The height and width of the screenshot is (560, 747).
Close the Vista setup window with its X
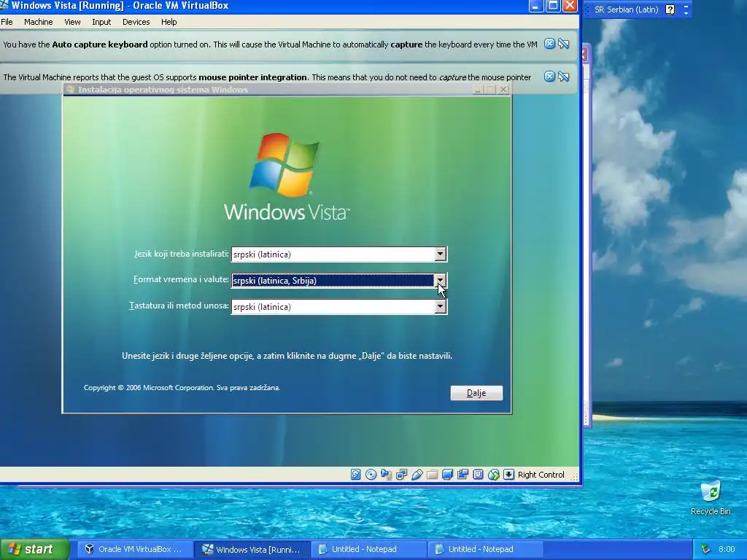tap(503, 90)
